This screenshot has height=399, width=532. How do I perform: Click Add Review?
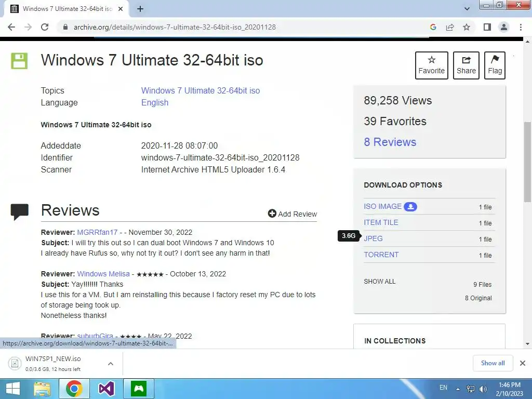292,214
